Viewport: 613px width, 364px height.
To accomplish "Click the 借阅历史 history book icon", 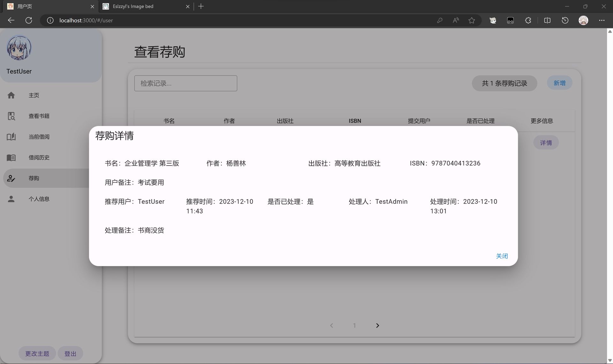I will point(11,157).
